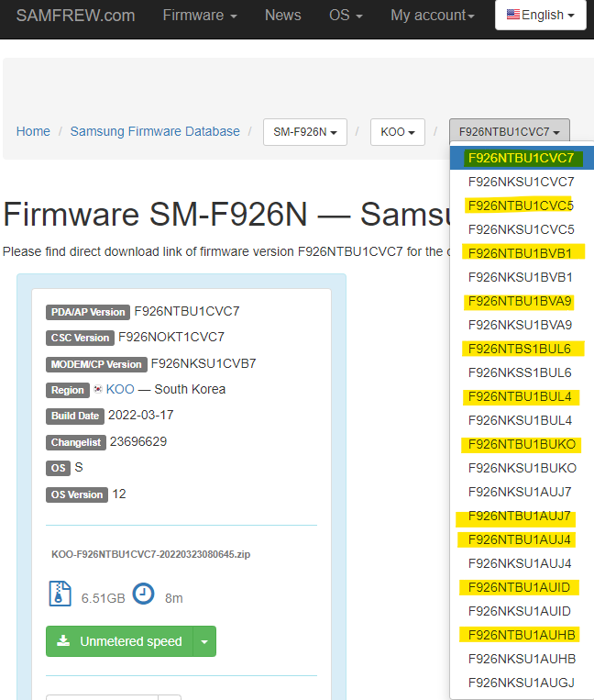Choose F926NTBS1BUL6 firmware entry

click(x=522, y=349)
